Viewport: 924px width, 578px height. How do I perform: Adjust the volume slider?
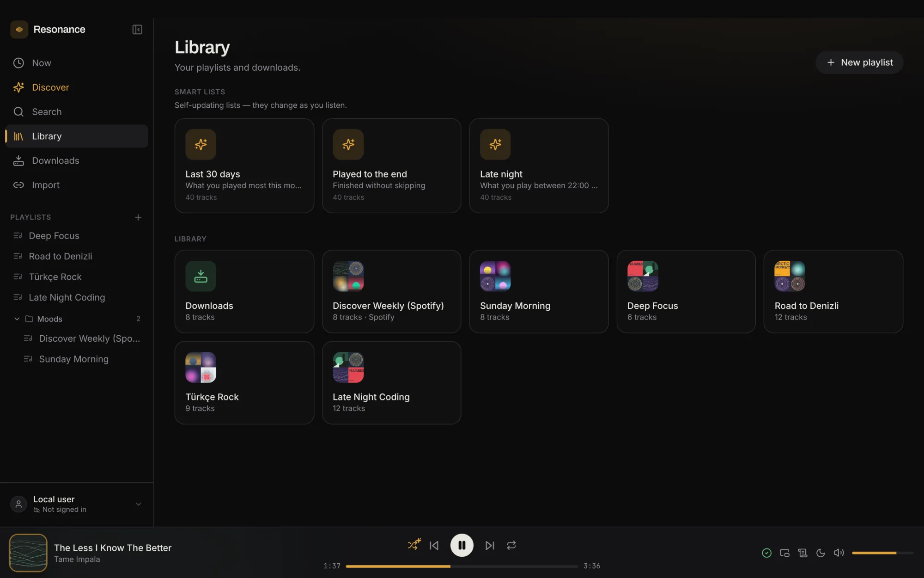coord(882,553)
